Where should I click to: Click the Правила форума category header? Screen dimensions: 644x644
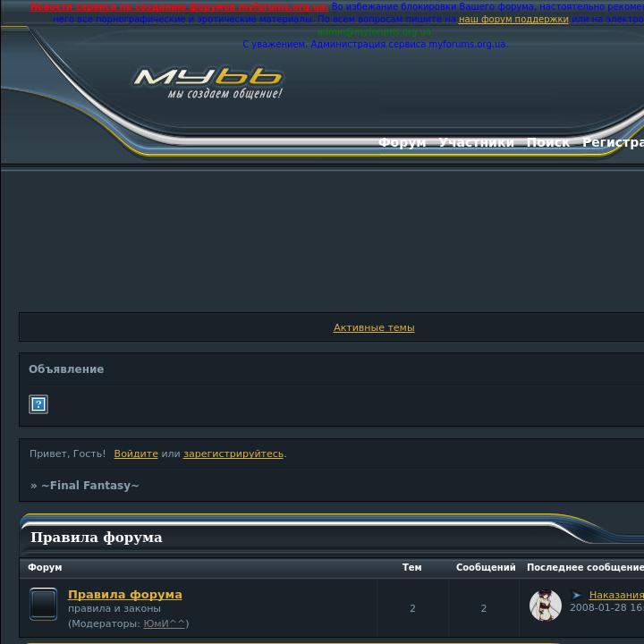(x=97, y=538)
